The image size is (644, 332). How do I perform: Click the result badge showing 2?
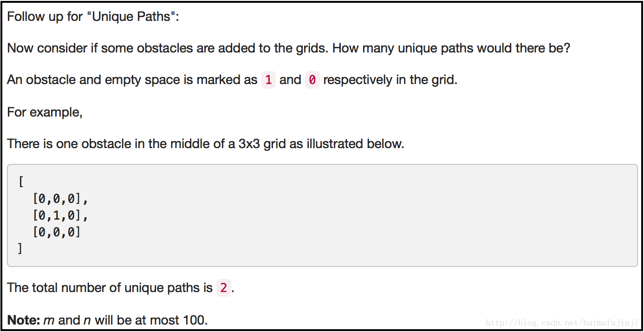point(223,288)
